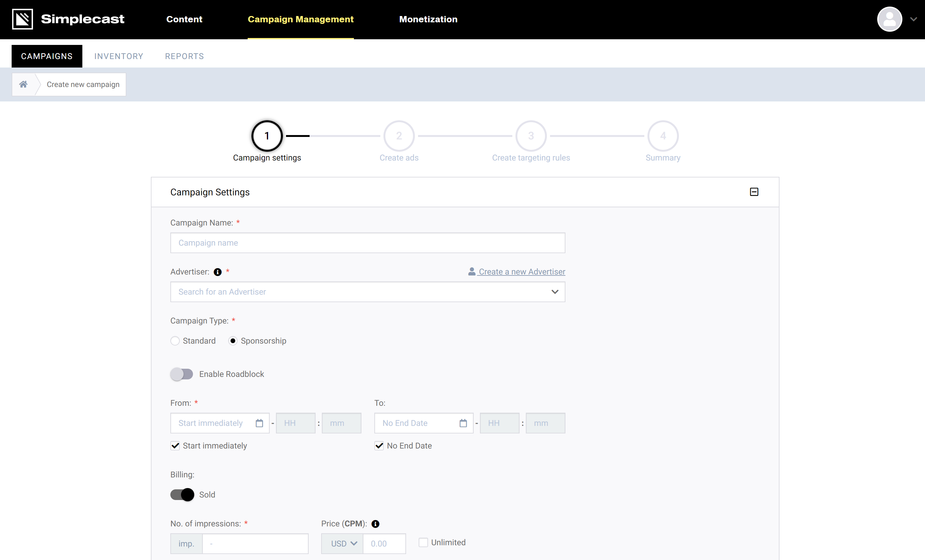This screenshot has width=925, height=560.
Task: Toggle the Sold billing switch
Action: coord(182,494)
